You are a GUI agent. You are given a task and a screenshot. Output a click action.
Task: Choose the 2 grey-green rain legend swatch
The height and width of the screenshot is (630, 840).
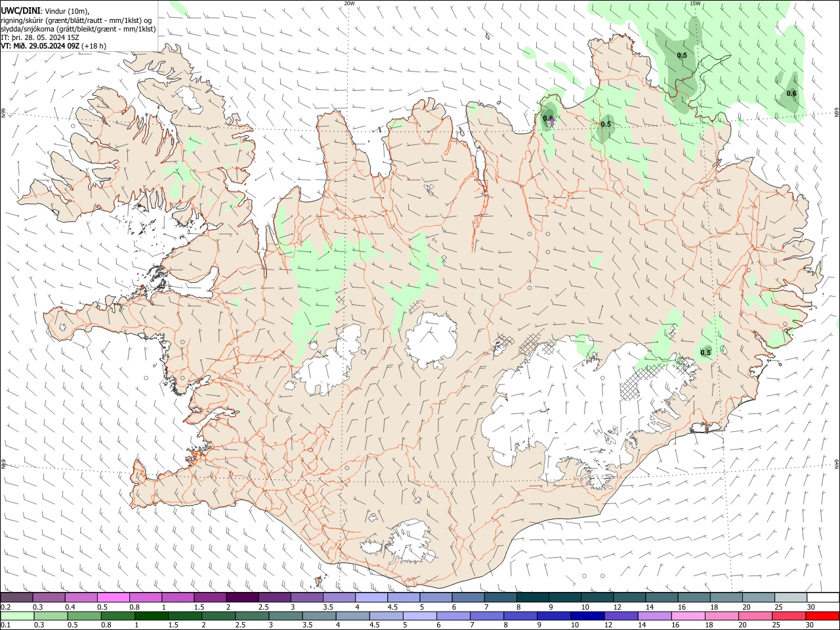(x=219, y=616)
